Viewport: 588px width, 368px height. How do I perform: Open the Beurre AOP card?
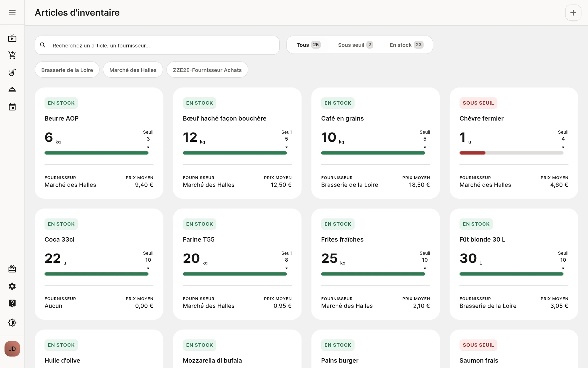(99, 143)
